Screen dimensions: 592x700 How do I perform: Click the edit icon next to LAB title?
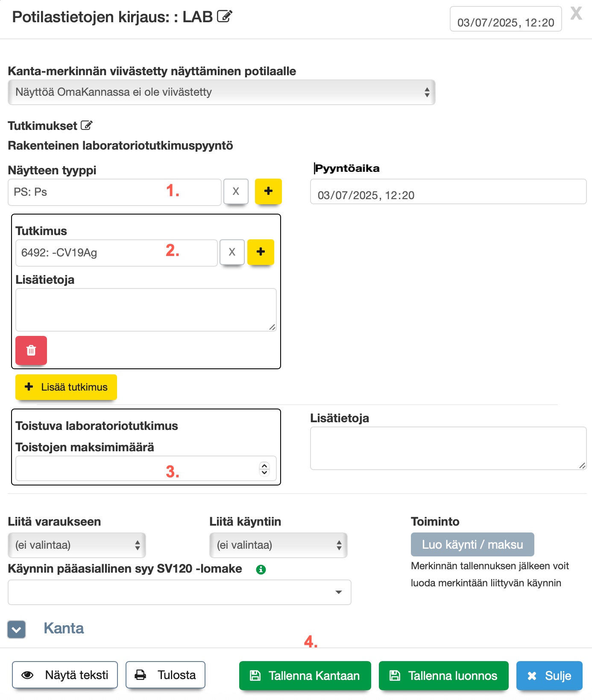(224, 16)
